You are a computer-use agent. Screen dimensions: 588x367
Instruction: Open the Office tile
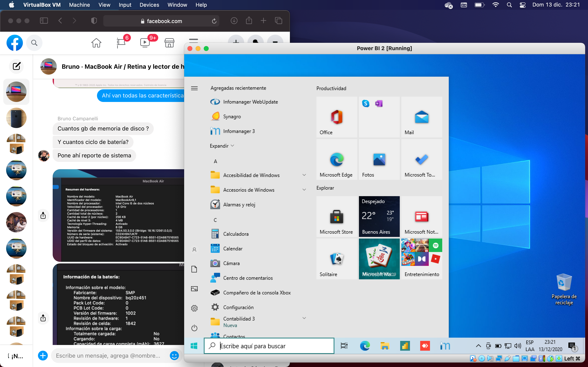point(336,117)
